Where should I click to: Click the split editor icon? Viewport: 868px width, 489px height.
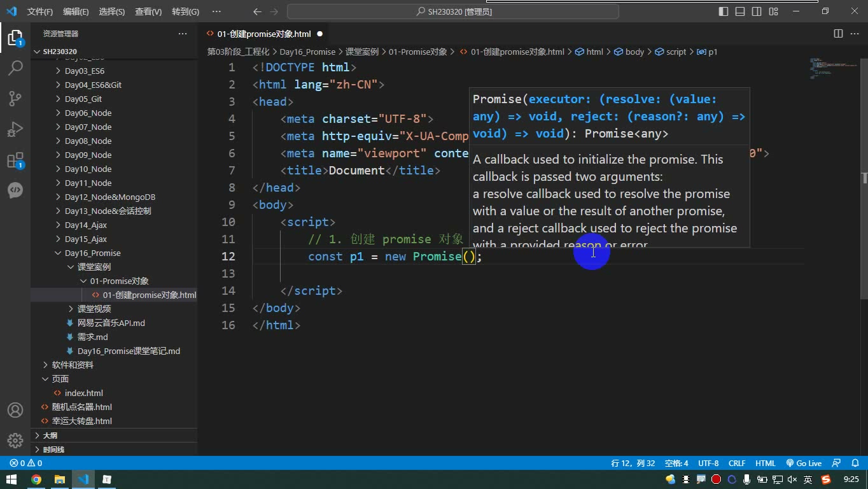838,34
